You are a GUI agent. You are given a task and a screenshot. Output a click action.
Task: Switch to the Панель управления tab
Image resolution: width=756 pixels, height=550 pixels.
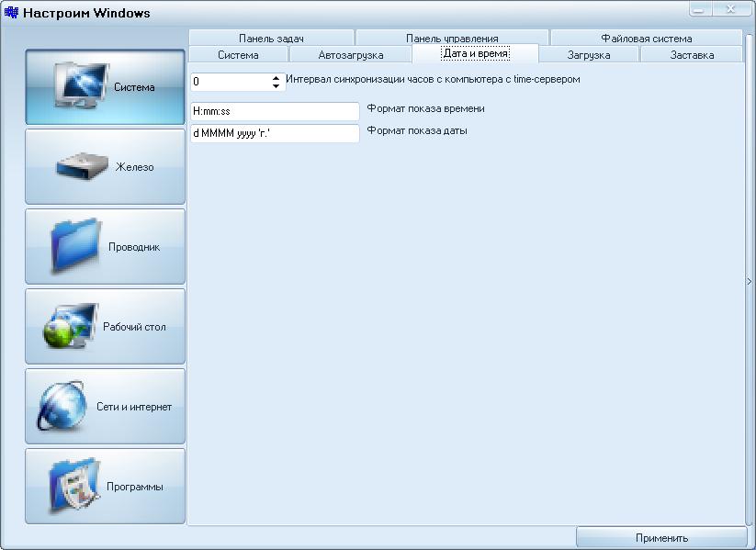(x=452, y=38)
